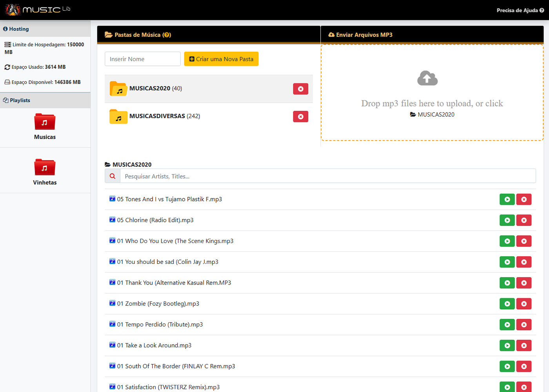Open the Hosting section header
The image size is (549, 392).
tap(19, 29)
